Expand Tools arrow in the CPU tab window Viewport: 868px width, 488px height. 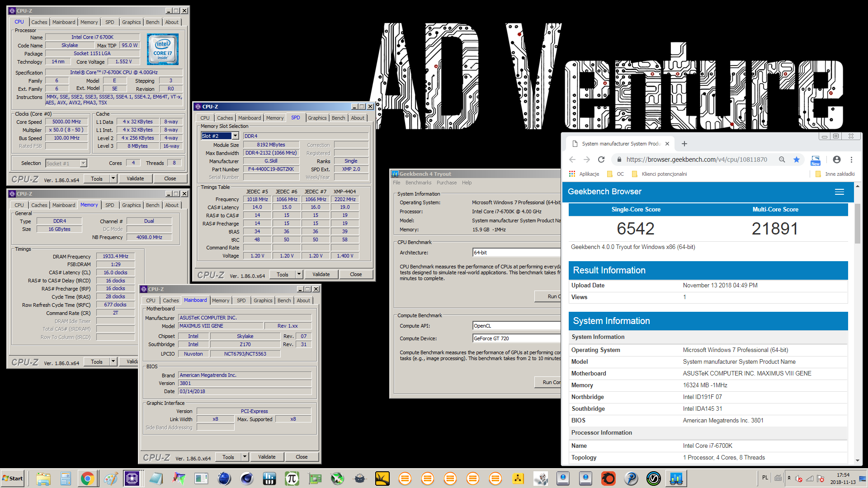point(113,179)
